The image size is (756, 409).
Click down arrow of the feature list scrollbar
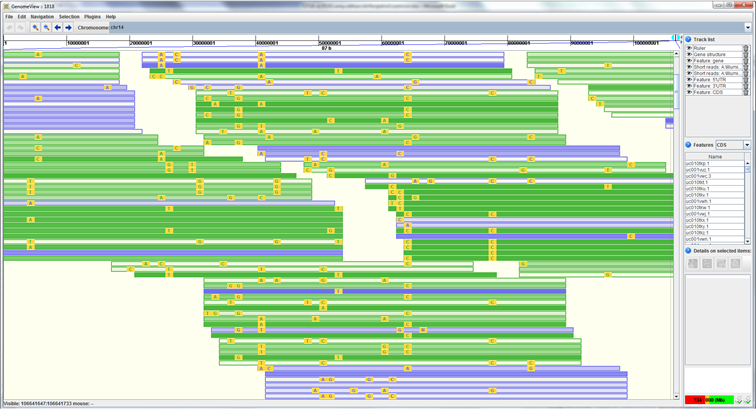[x=748, y=241]
